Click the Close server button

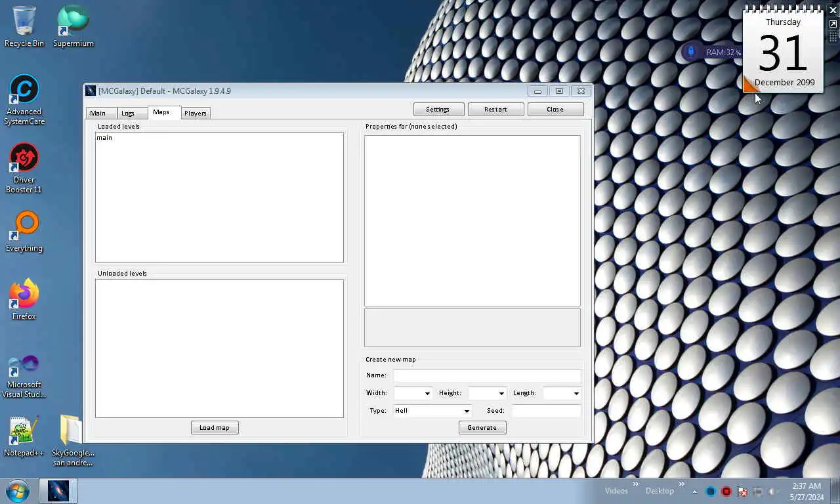[x=555, y=110]
